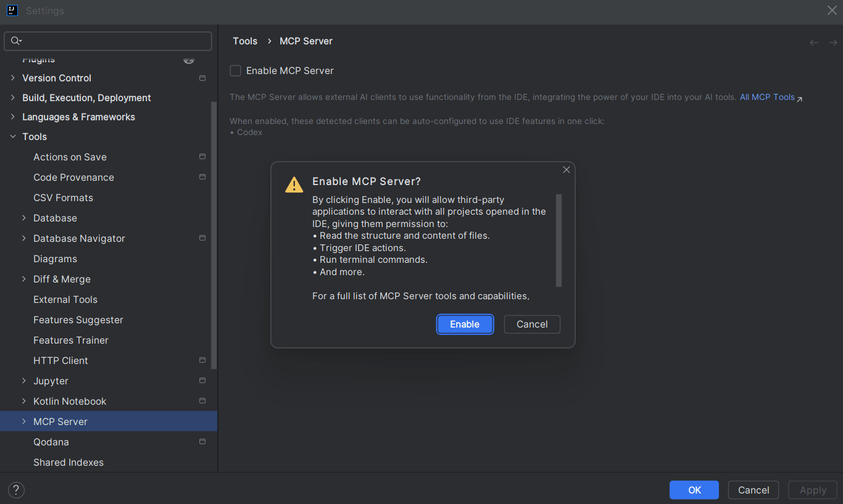Click the search magnifier icon
This screenshot has width=843, height=504.
16,41
